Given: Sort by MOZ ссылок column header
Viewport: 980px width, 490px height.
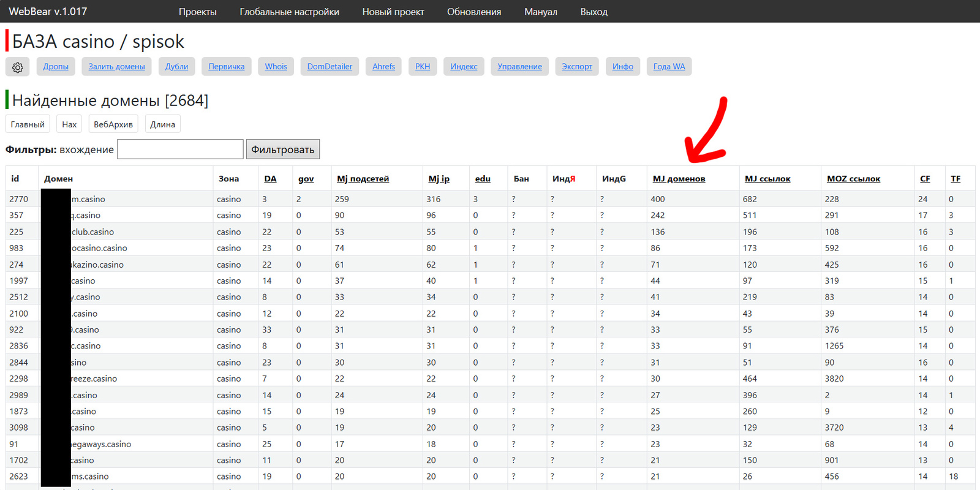Looking at the screenshot, I should point(853,179).
